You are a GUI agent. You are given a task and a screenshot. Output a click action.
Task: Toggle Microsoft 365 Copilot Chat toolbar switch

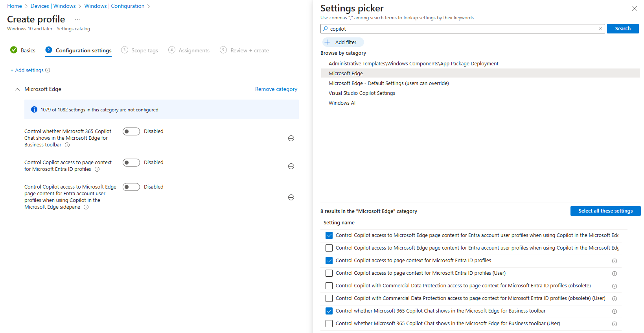coord(131,131)
